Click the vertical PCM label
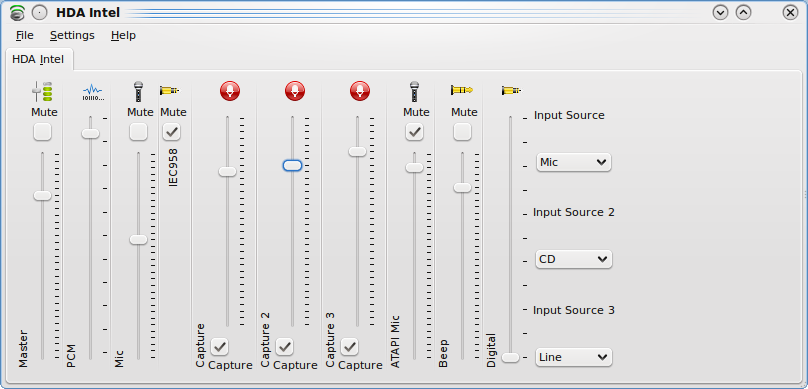Image resolution: width=808 pixels, height=389 pixels. tap(71, 356)
